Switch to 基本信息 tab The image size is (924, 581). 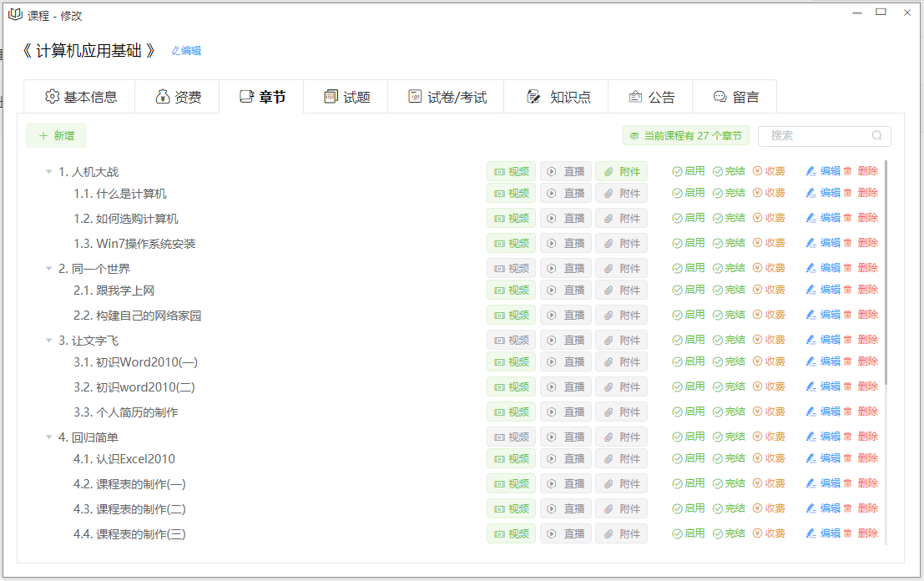click(x=79, y=97)
